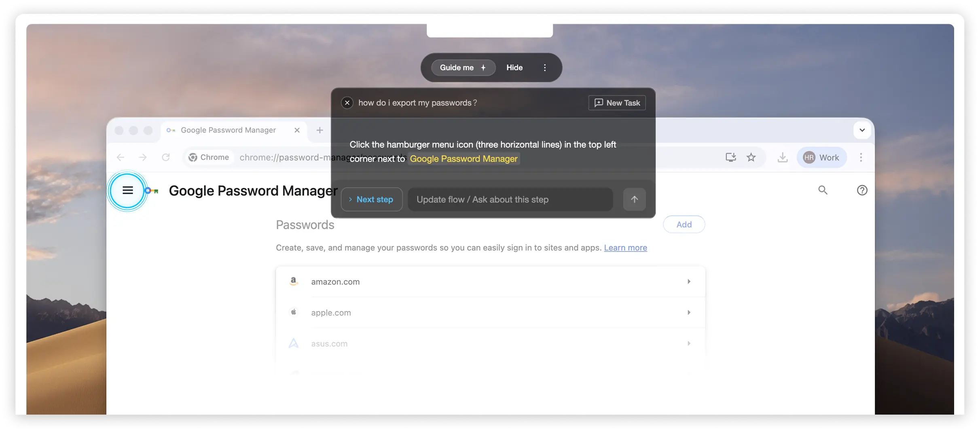Click the key icon on the Password Manager tab
Image resolution: width=980 pixels, height=432 pixels.
[170, 130]
